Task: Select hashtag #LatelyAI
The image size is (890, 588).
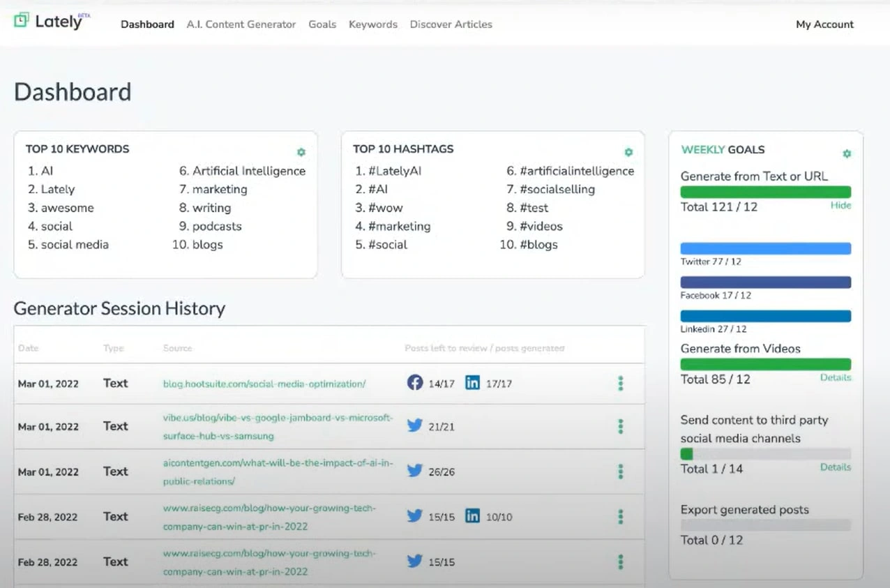Action: (395, 171)
